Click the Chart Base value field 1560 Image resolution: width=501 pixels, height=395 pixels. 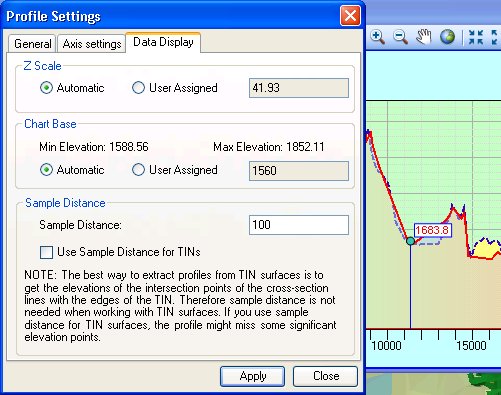pos(299,171)
